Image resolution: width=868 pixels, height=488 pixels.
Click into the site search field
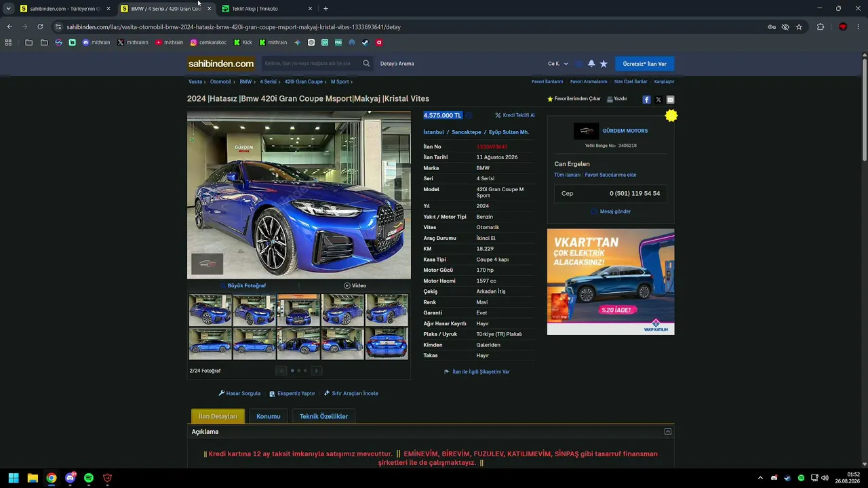[x=311, y=64]
